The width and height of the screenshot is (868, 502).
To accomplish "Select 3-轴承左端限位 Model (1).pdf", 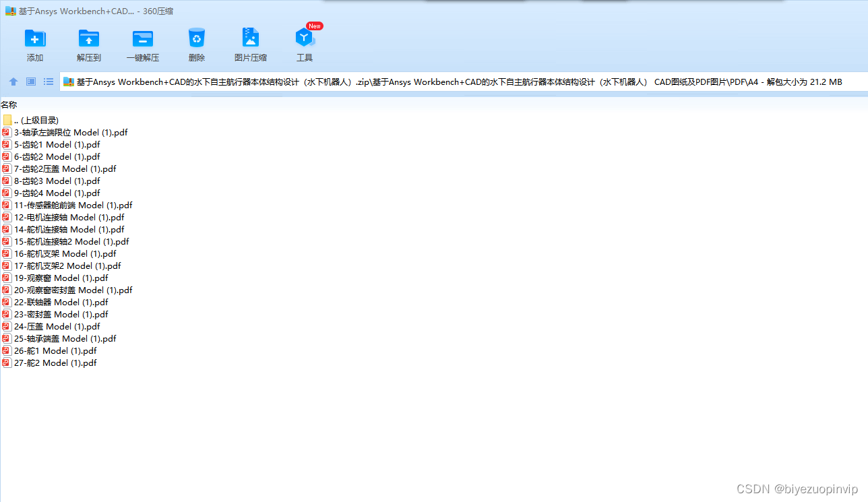I will tap(71, 132).
